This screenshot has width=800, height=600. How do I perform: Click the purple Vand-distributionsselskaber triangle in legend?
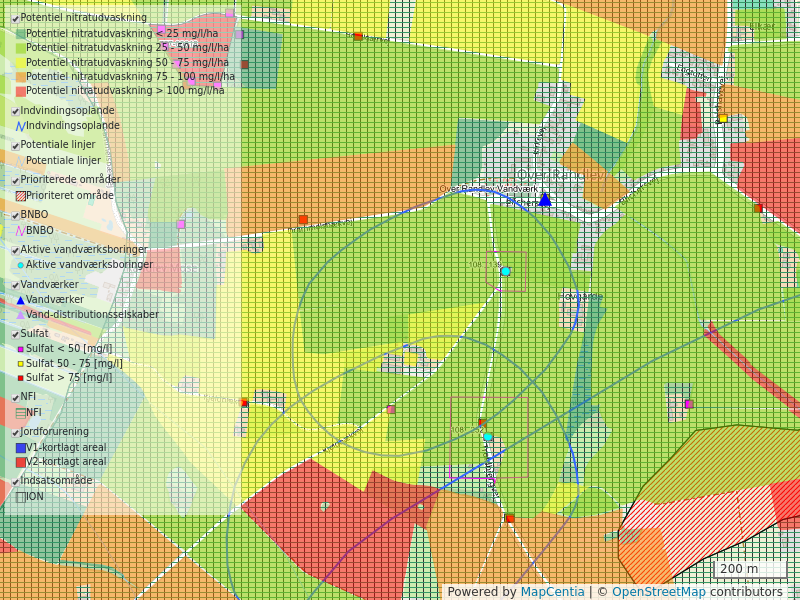point(20,314)
